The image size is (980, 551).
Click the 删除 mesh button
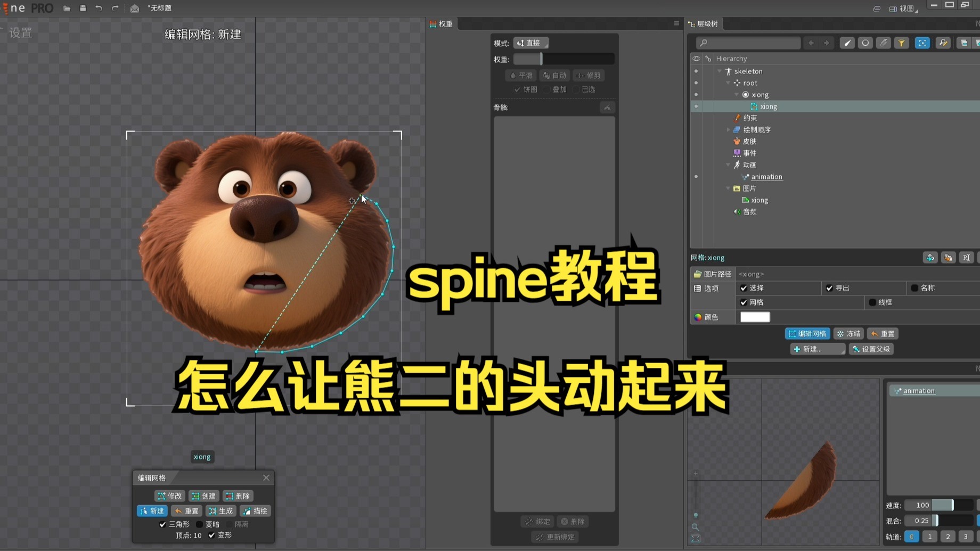pyautogui.click(x=238, y=496)
